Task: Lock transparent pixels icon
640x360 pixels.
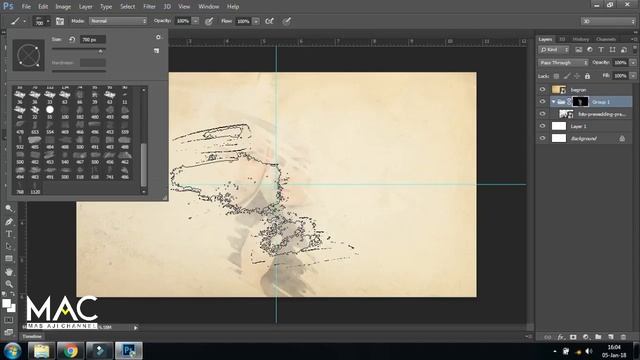Action: 556,76
